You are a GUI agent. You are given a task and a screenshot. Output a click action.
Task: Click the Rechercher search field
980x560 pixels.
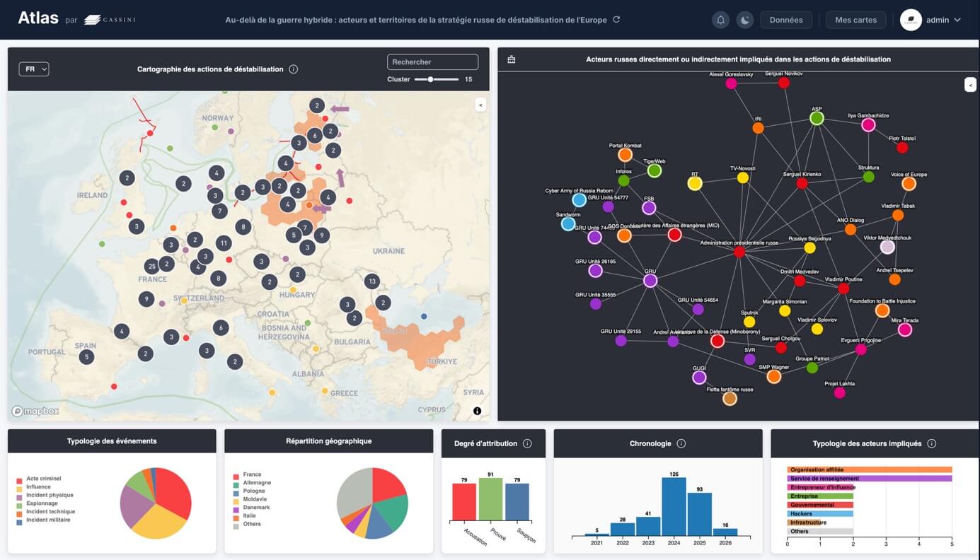(432, 62)
